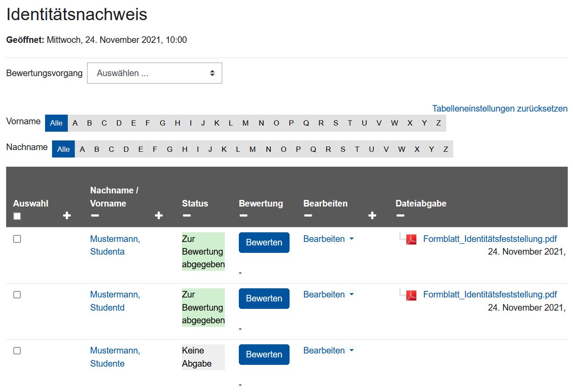Image resolution: width=573 pixels, height=392 pixels.
Task: Sort by Vorname column header
Action: 108,203
